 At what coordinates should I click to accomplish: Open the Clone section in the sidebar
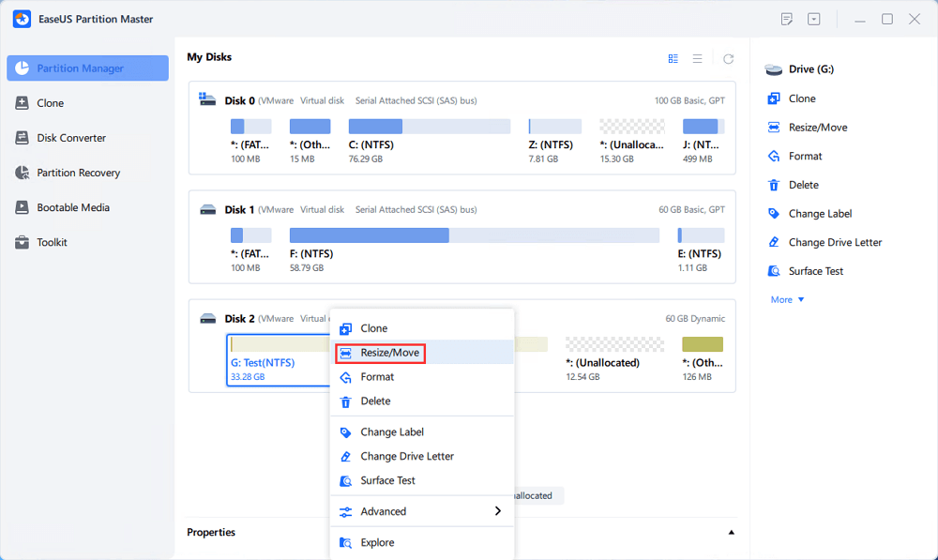[87, 103]
